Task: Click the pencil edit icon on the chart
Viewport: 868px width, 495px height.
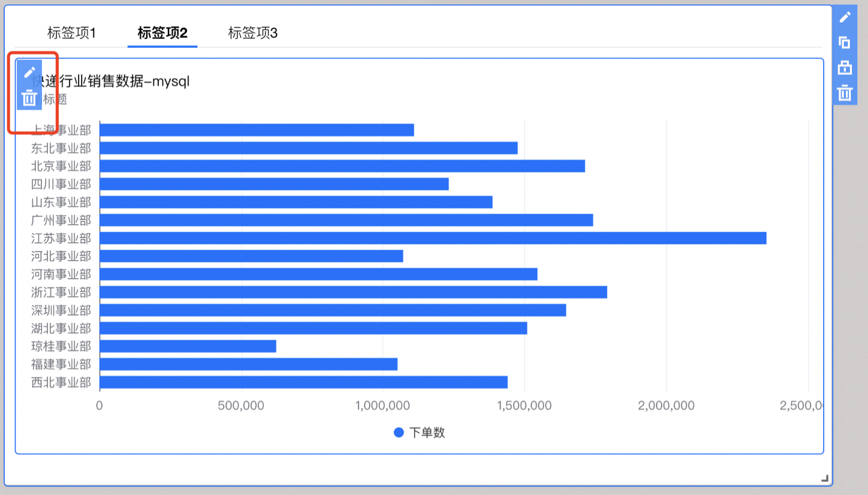Action: [x=29, y=73]
